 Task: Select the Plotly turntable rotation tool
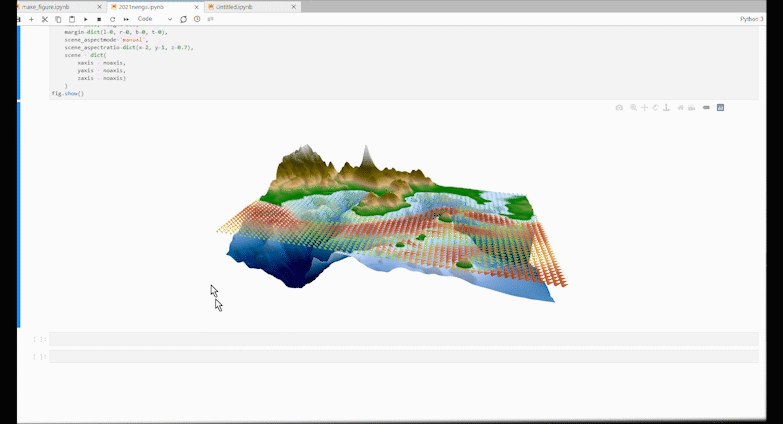pyautogui.click(x=666, y=107)
